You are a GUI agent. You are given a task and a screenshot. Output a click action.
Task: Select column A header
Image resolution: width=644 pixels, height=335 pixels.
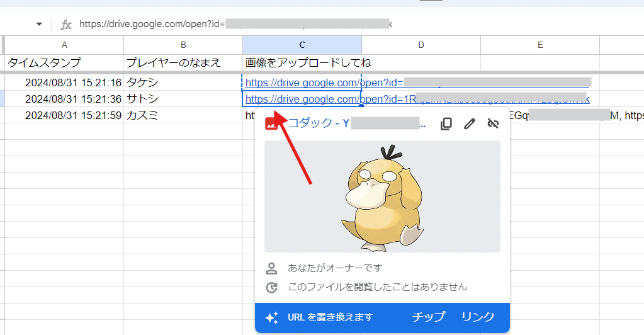pyautogui.click(x=64, y=45)
